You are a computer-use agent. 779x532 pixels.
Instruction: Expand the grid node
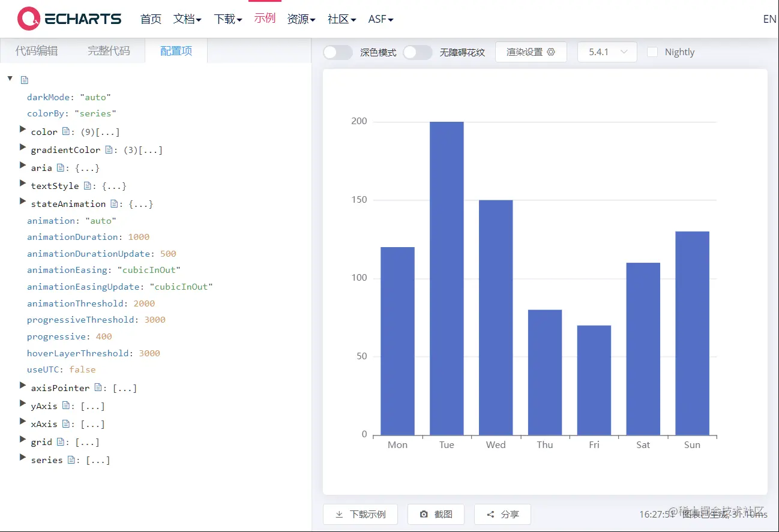pyautogui.click(x=23, y=440)
